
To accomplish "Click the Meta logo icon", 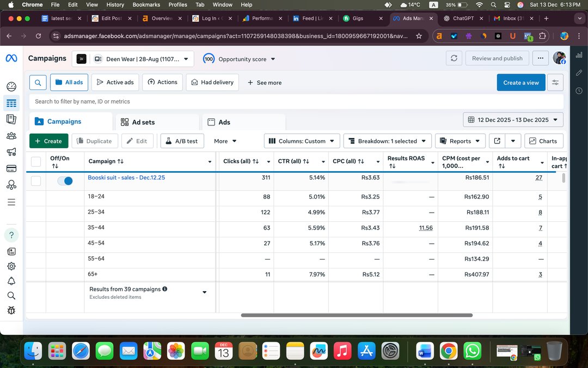I will tap(11, 58).
